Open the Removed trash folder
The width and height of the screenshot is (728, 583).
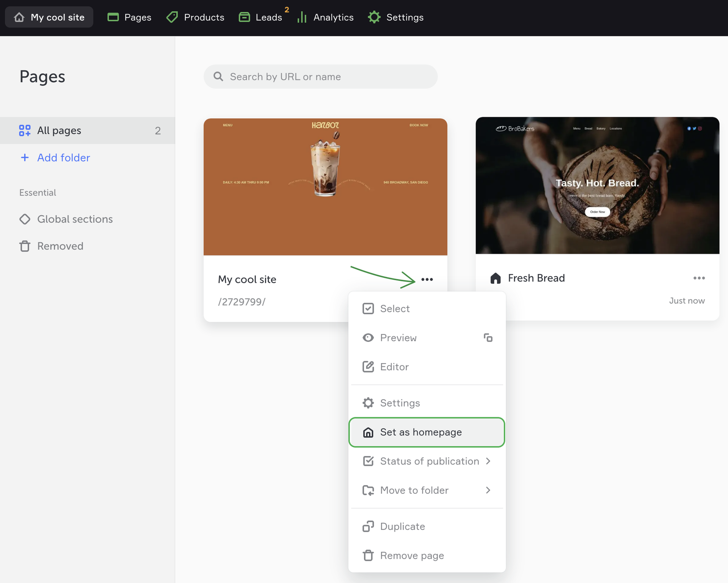(x=60, y=246)
